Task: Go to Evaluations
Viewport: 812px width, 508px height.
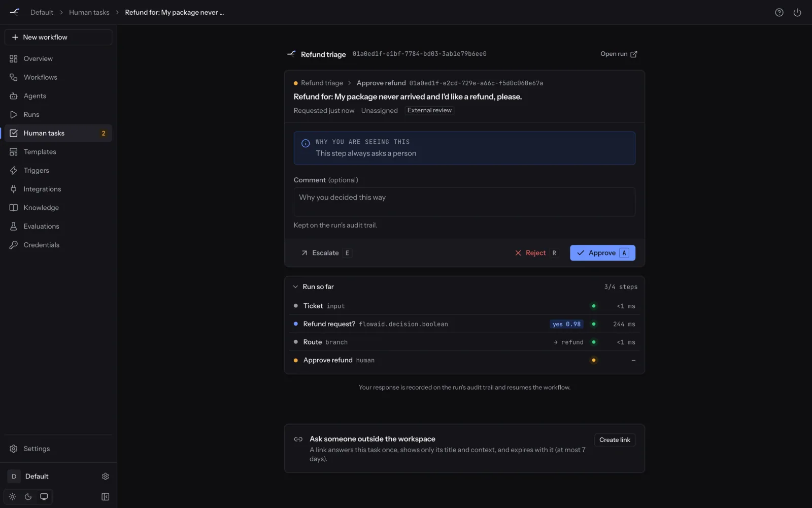Action: coord(58,227)
